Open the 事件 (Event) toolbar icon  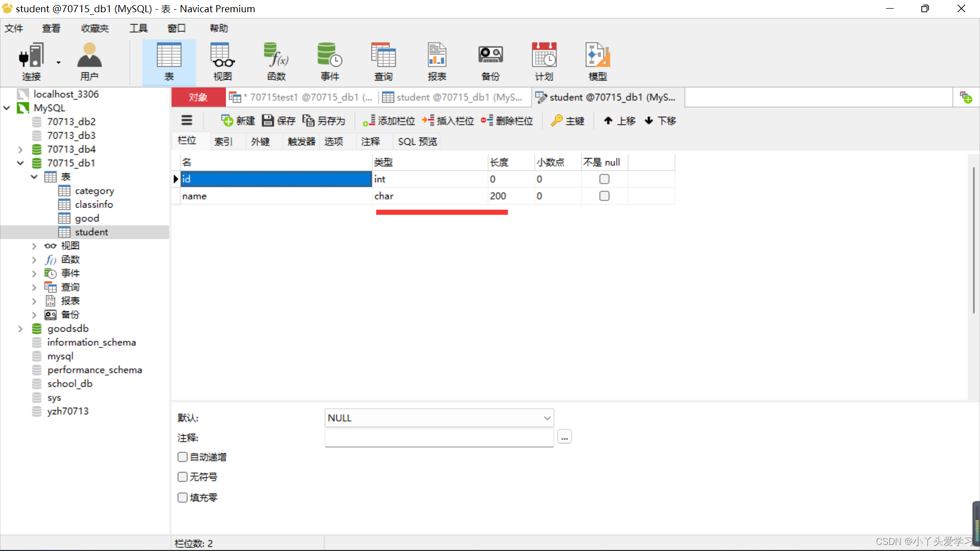tap(330, 62)
